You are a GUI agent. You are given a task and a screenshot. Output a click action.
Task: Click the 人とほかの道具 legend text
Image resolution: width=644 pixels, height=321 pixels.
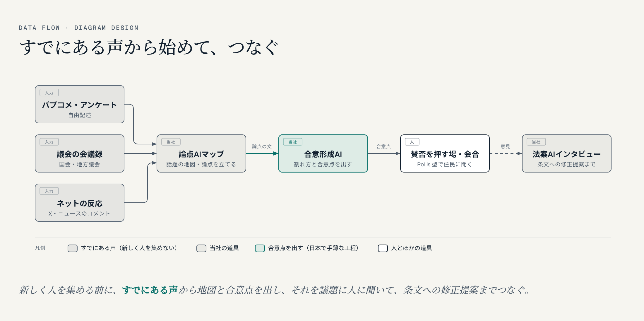tap(412, 248)
